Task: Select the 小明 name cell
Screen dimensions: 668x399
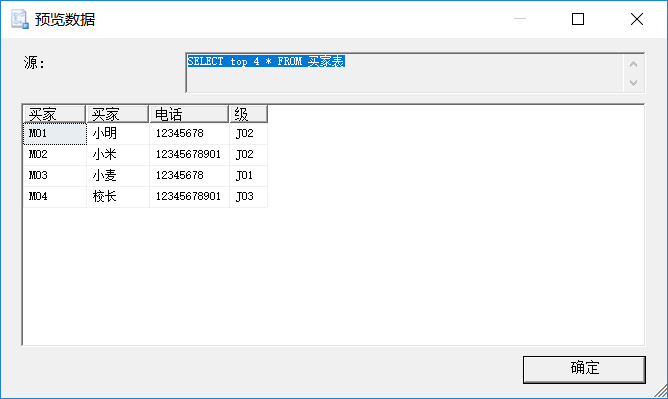Action: point(118,134)
